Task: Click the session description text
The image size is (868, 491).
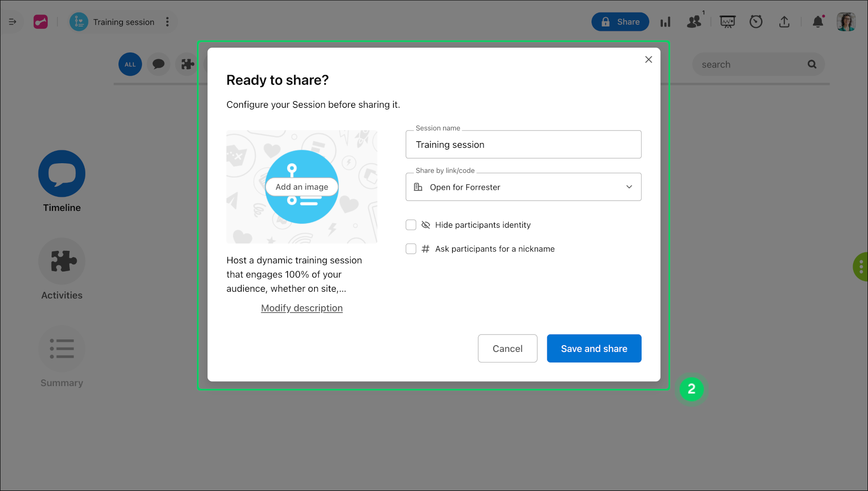Action: coord(294,274)
